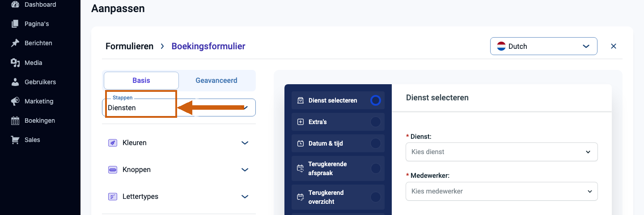
Task: Click the Knoppen button icon
Action: coord(113,170)
